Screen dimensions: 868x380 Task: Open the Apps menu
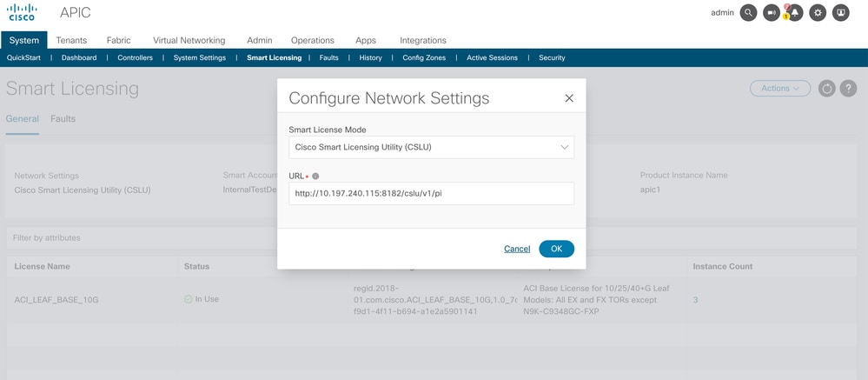pyautogui.click(x=366, y=41)
